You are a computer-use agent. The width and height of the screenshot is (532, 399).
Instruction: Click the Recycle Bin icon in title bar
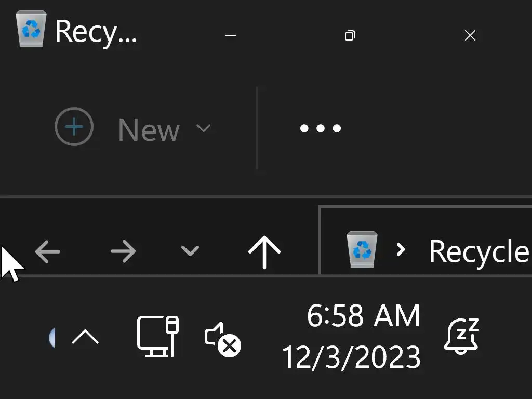point(31,30)
